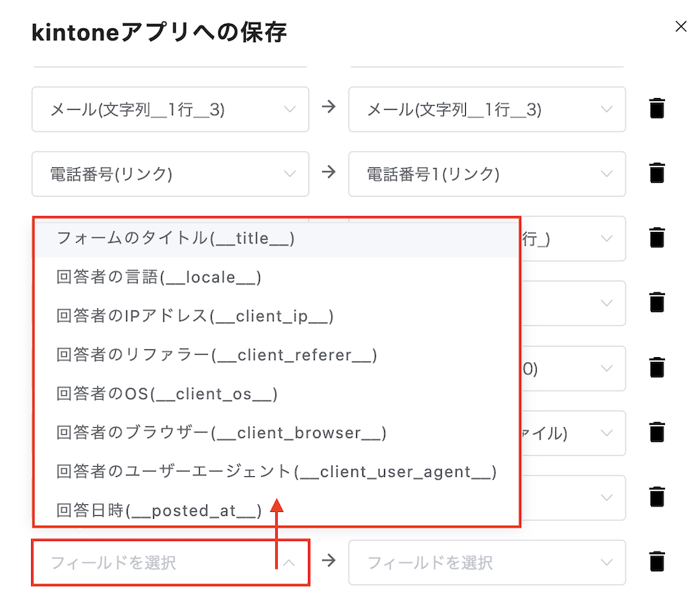Close the kintoneアプリへの保存 dialog
This screenshot has height=610, width=700.
click(x=681, y=26)
